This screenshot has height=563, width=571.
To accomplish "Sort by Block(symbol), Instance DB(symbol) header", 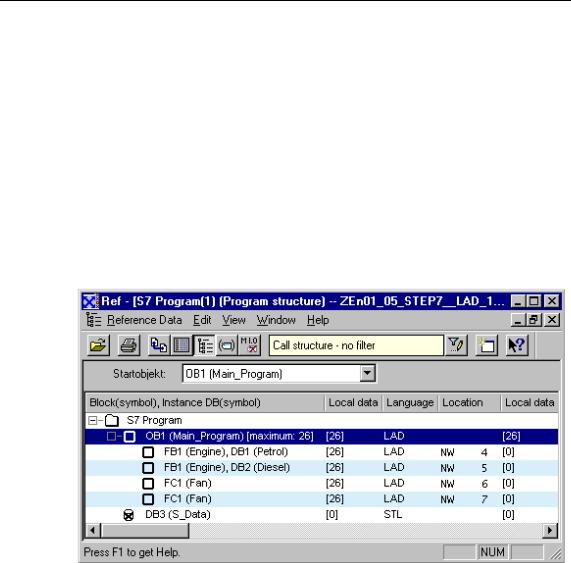I will tap(205, 403).
